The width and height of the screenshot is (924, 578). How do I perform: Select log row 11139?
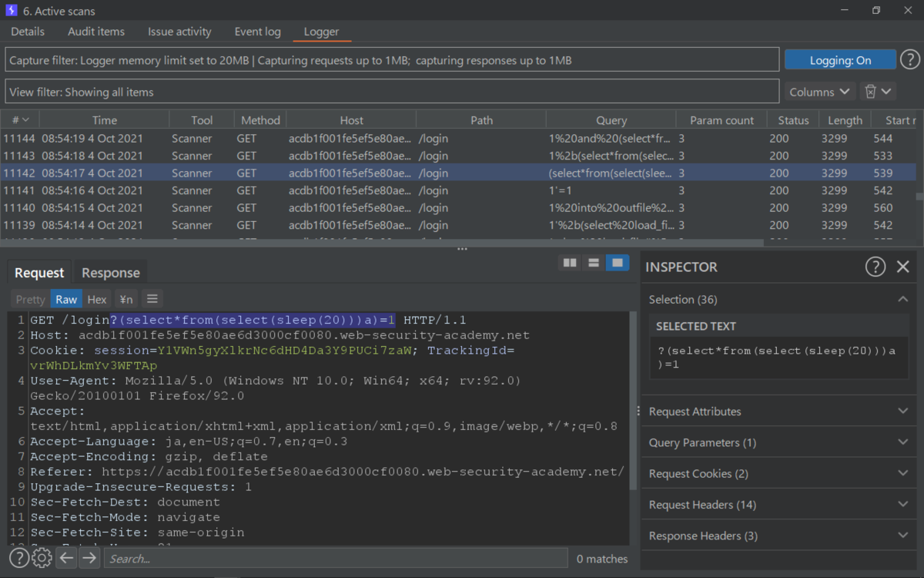pyautogui.click(x=458, y=225)
